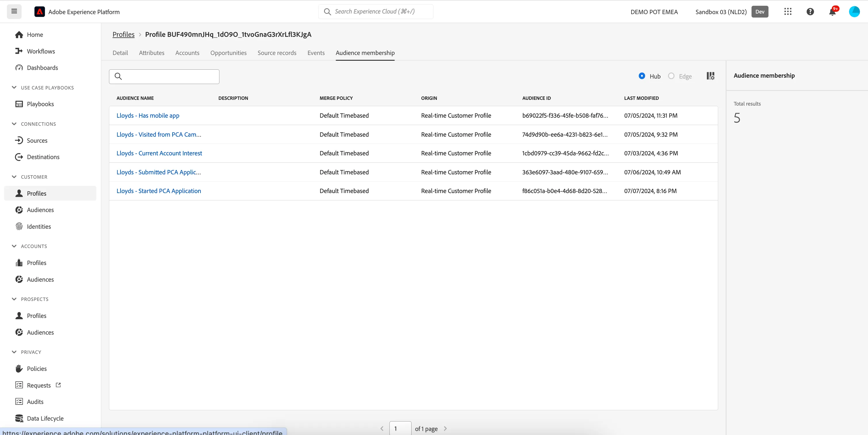This screenshot has height=435, width=868.
Task: Collapse the Accounts section
Action: click(14, 246)
